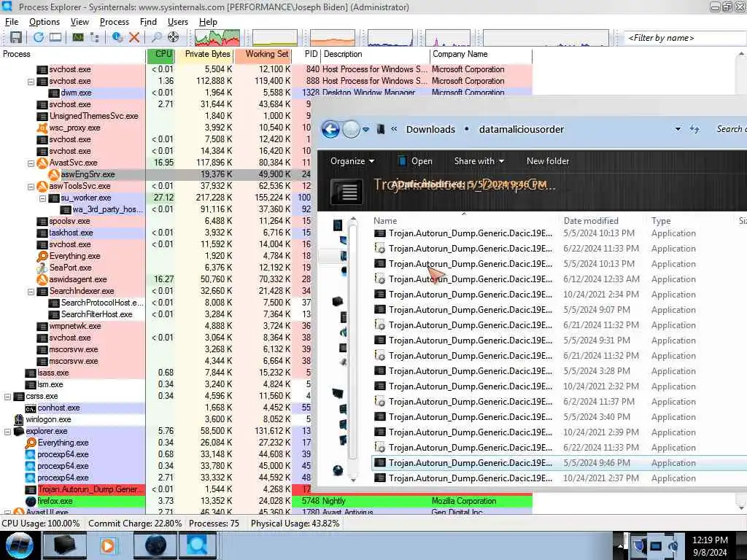The image size is (747, 560).
Task: Click the physical memory orange mini graph
Action: [333, 38]
